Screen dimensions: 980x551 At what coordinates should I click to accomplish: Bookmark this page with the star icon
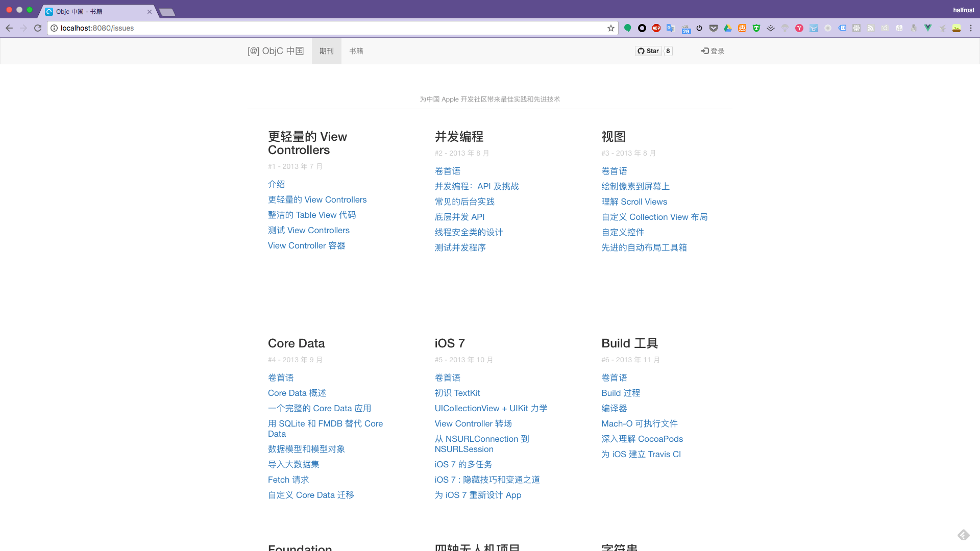click(611, 28)
